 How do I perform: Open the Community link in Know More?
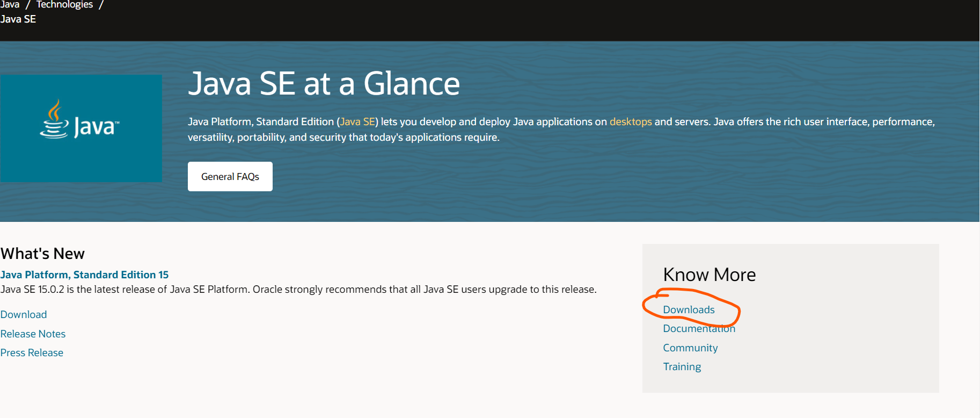[x=690, y=348]
